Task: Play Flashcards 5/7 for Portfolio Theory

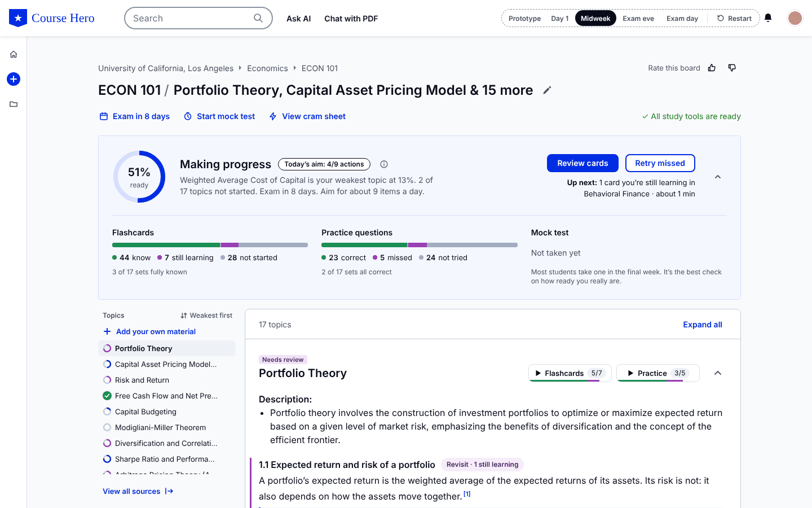Action: pyautogui.click(x=570, y=373)
